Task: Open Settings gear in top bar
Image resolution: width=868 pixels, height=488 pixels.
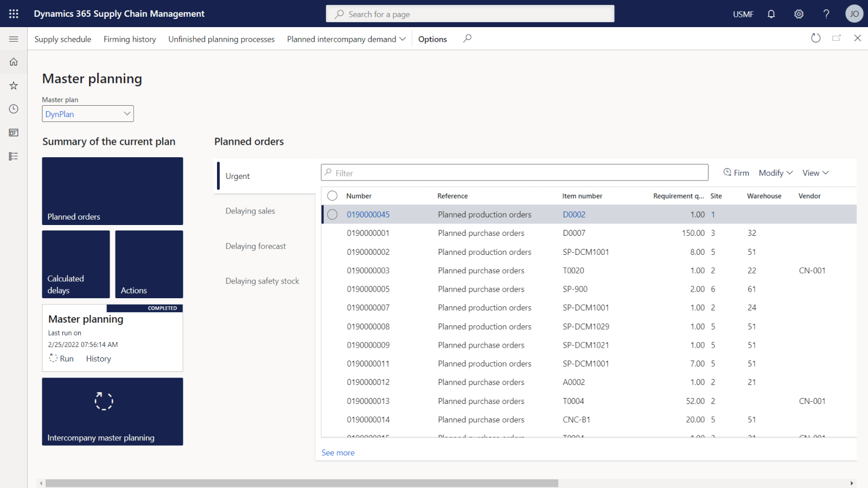Action: 799,14
